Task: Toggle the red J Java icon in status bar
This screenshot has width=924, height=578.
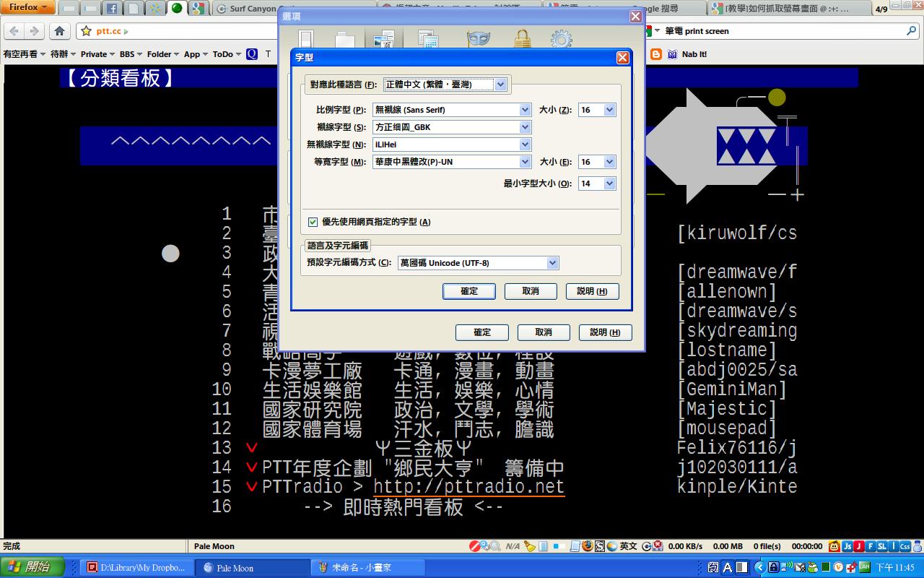Action: (859, 546)
